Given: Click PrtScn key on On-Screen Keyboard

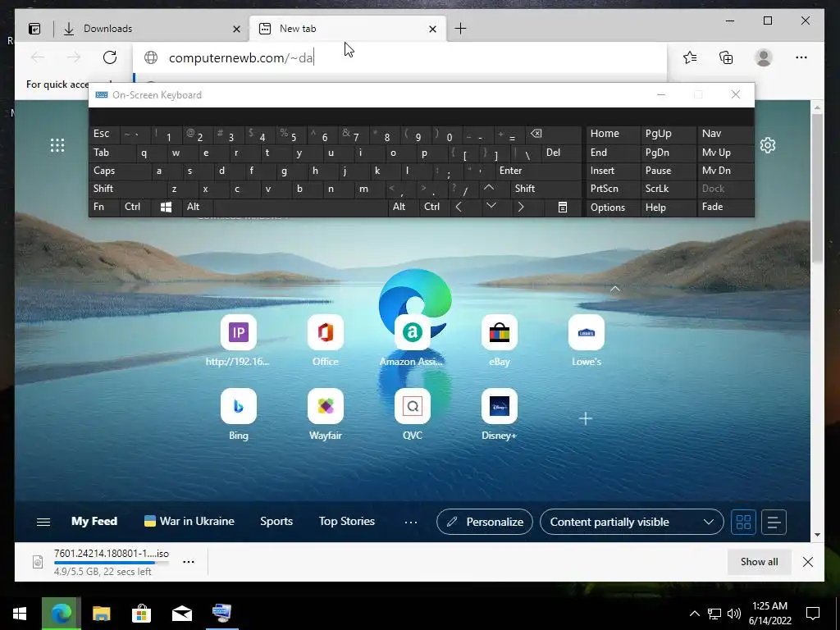Looking at the screenshot, I should pyautogui.click(x=613, y=189).
